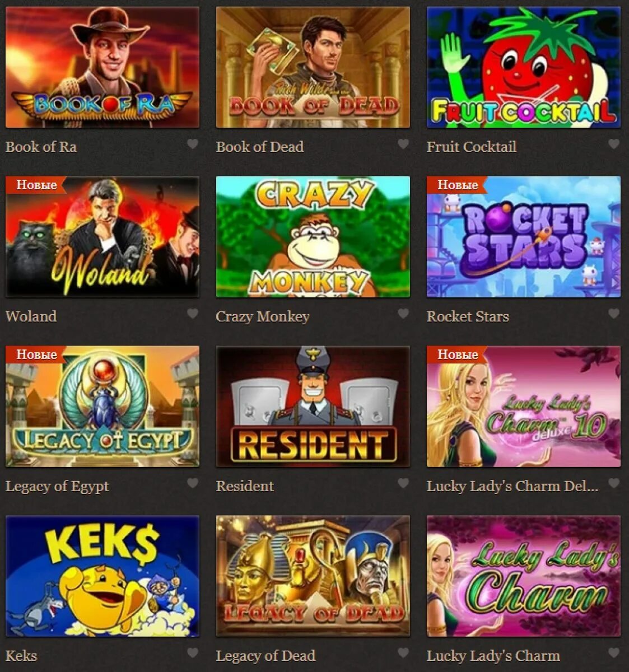Open the Legacy of Dead text link
This screenshot has height=672, width=629.
pos(265,656)
